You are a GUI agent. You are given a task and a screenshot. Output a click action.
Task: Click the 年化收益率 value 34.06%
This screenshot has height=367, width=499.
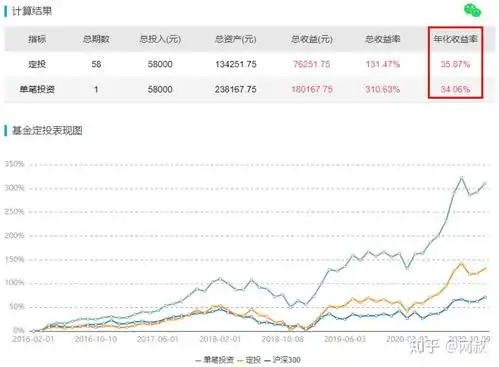[x=455, y=89]
